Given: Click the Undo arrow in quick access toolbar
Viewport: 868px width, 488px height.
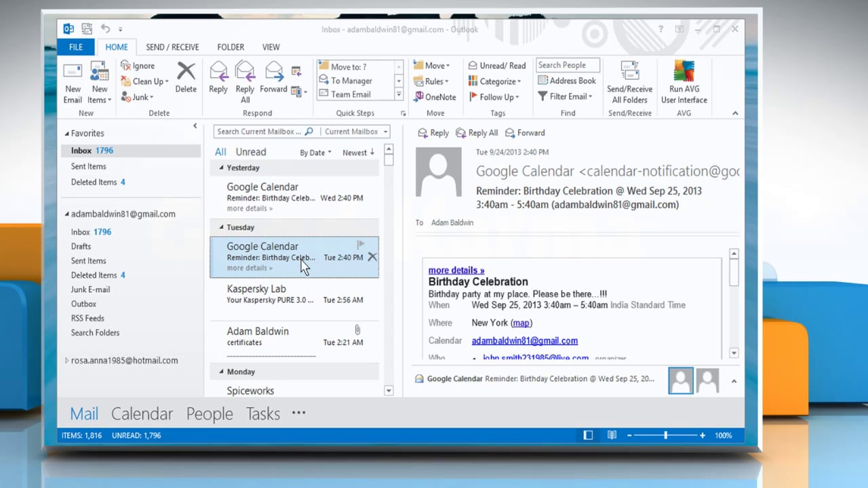Looking at the screenshot, I should tap(105, 28).
